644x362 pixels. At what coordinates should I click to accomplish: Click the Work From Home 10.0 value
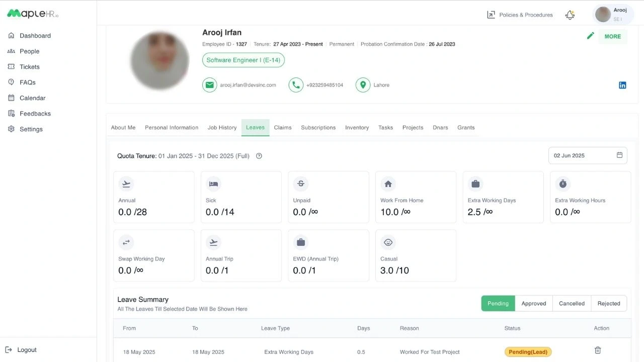click(395, 212)
